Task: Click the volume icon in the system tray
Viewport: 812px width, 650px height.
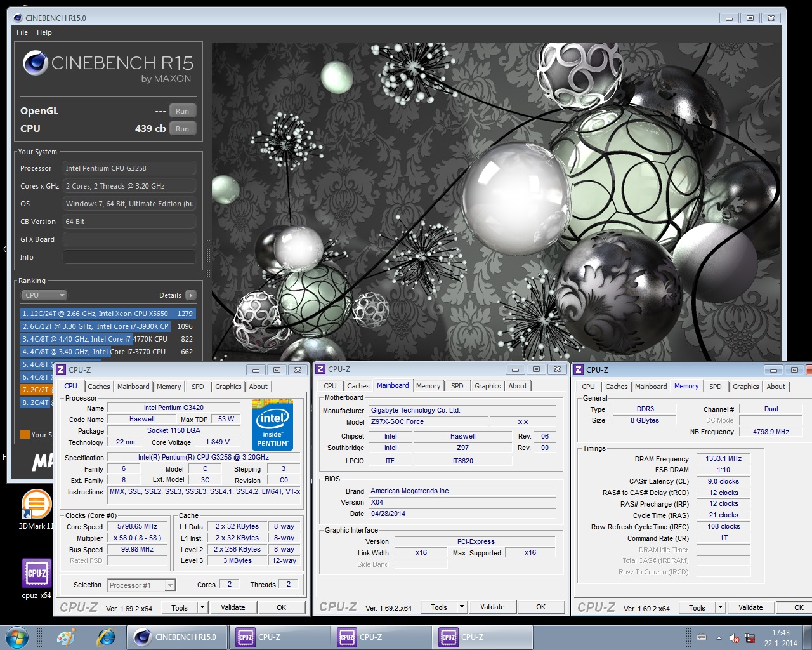Action: (x=734, y=638)
